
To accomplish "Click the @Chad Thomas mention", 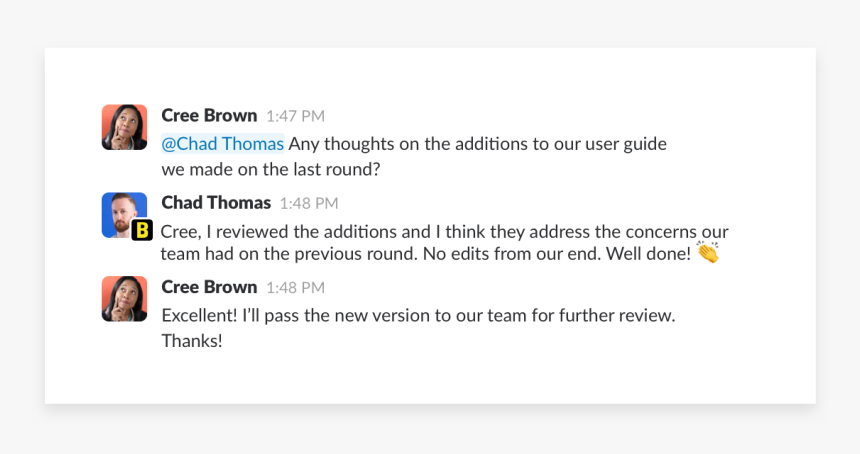I will [223, 144].
